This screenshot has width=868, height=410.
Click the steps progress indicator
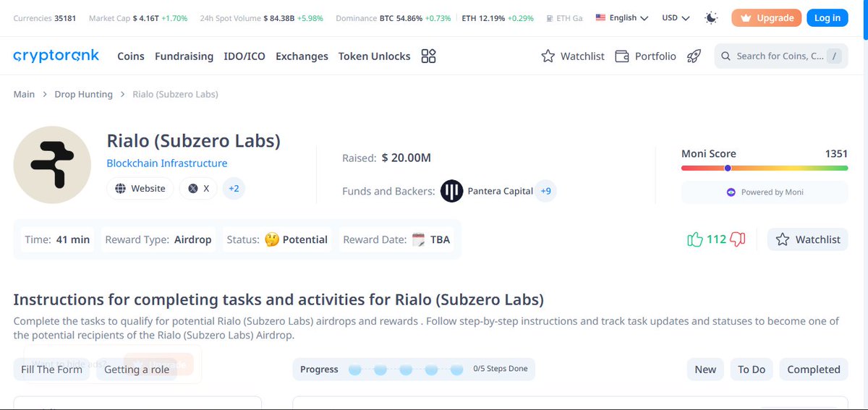[414, 369]
